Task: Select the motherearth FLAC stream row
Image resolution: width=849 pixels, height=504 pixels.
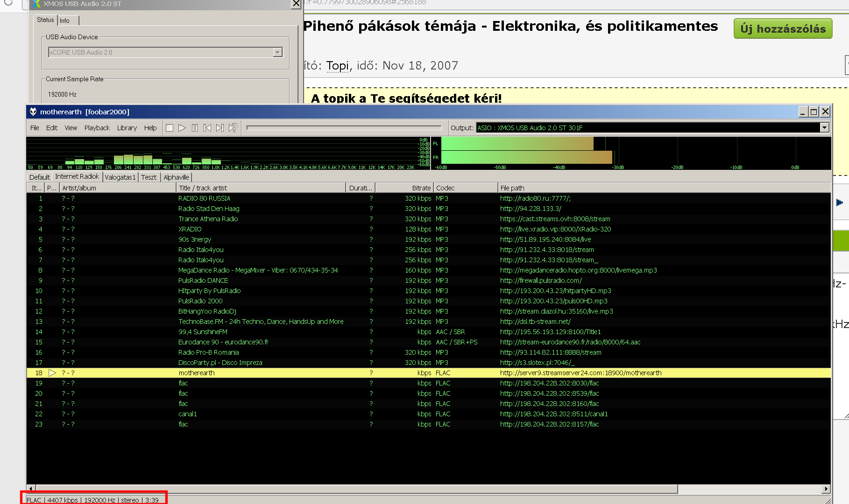Action: (428, 373)
